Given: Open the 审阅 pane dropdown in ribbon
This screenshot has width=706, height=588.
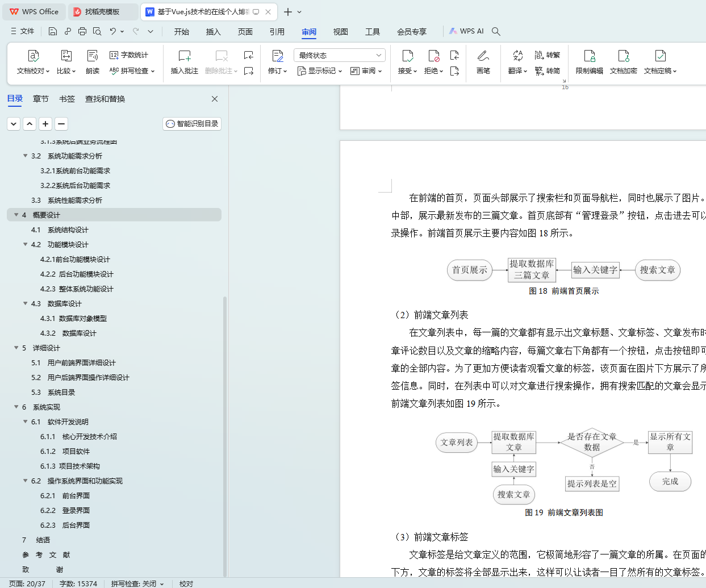Looking at the screenshot, I should click(x=366, y=71).
